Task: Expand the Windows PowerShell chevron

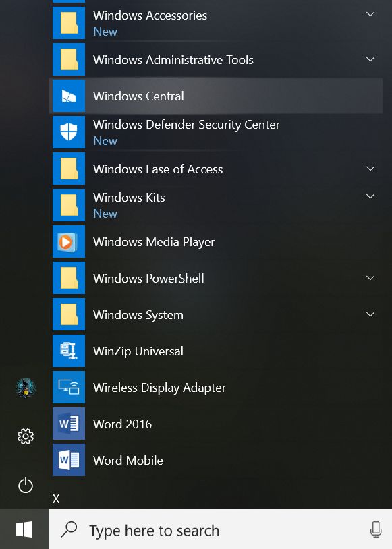Action: click(x=370, y=278)
